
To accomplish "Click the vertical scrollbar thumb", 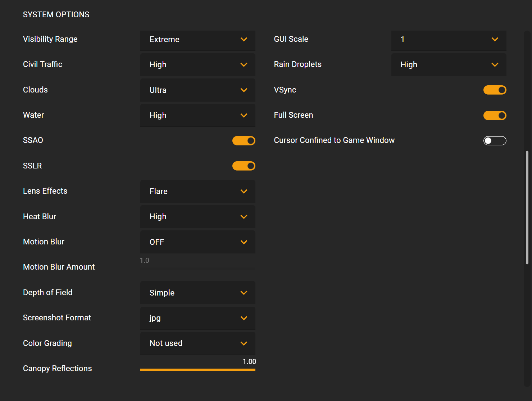I will pyautogui.click(x=527, y=208).
